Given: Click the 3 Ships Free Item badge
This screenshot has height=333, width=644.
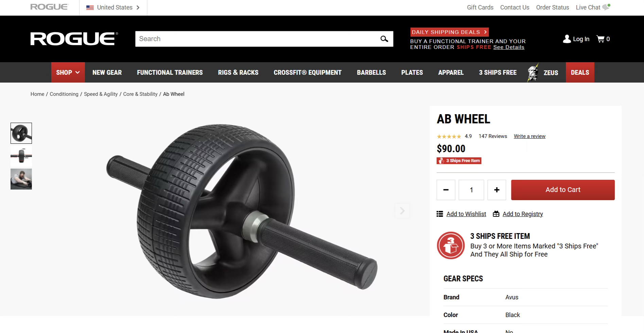Looking at the screenshot, I should coord(459,161).
